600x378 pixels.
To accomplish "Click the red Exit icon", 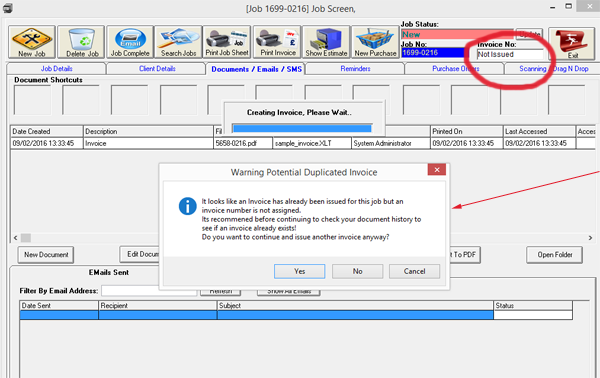I will 572,43.
